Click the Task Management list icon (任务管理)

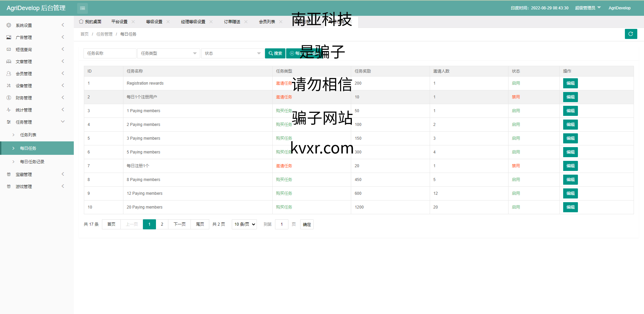pyautogui.click(x=9, y=122)
